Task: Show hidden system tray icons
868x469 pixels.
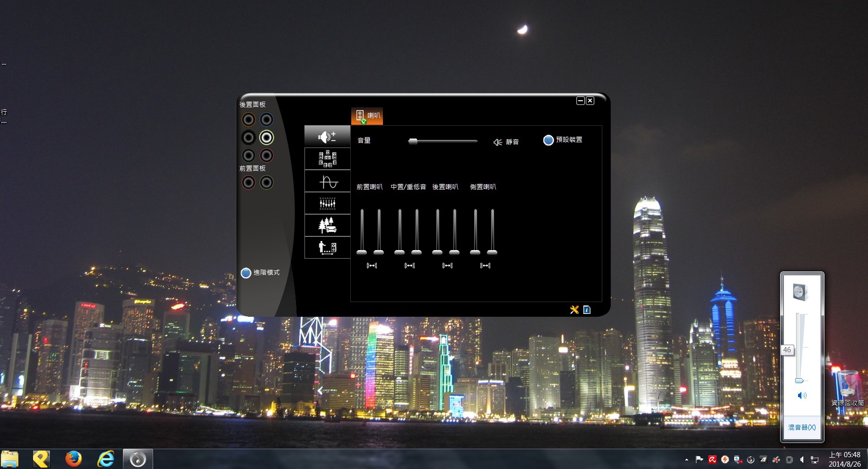Action: tap(686, 460)
